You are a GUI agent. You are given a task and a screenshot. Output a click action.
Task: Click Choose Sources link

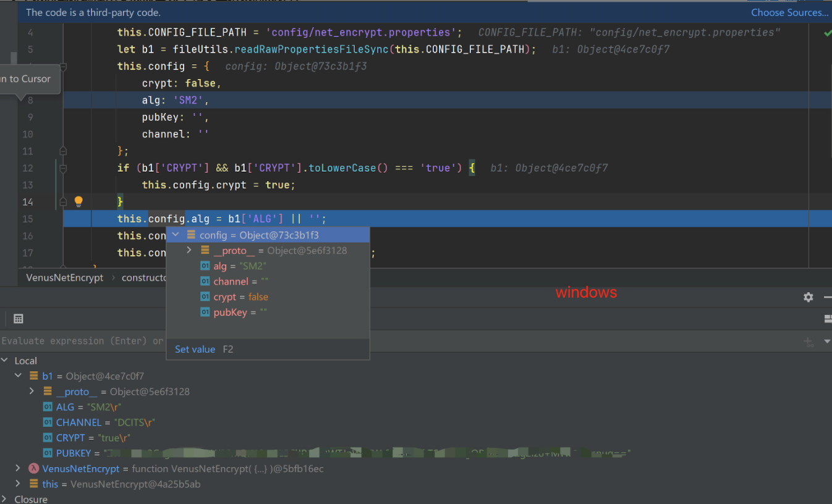pyautogui.click(x=789, y=12)
